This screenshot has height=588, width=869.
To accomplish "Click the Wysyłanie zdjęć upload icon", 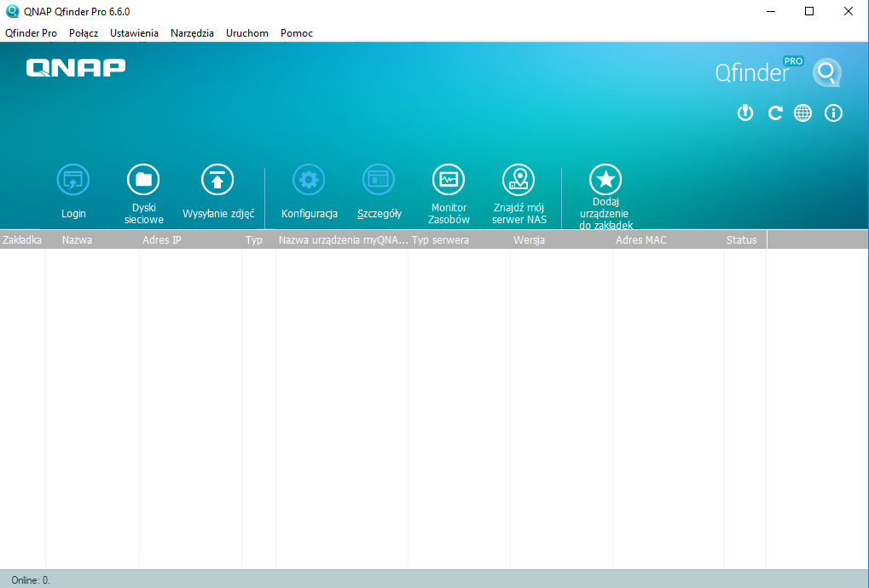I will (217, 180).
